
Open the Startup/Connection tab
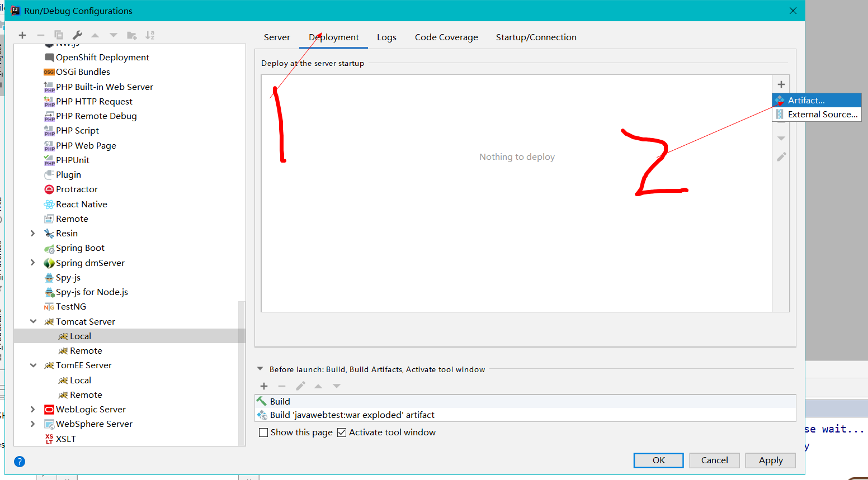tap(536, 37)
